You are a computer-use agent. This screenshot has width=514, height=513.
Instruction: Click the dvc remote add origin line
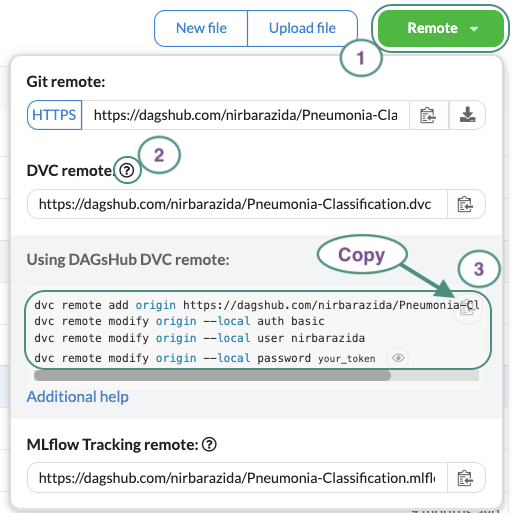(x=256, y=305)
